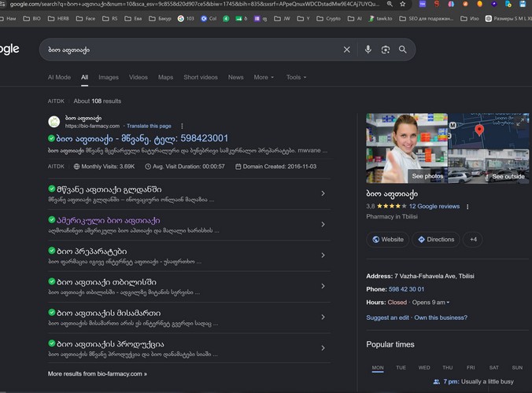Switch to the Images tab

[109, 77]
